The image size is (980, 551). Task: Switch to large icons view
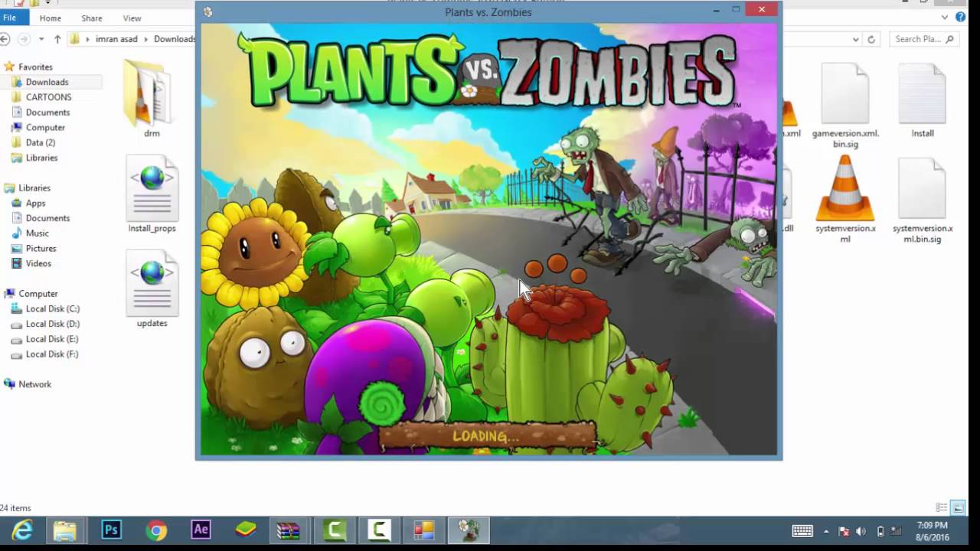coord(958,507)
